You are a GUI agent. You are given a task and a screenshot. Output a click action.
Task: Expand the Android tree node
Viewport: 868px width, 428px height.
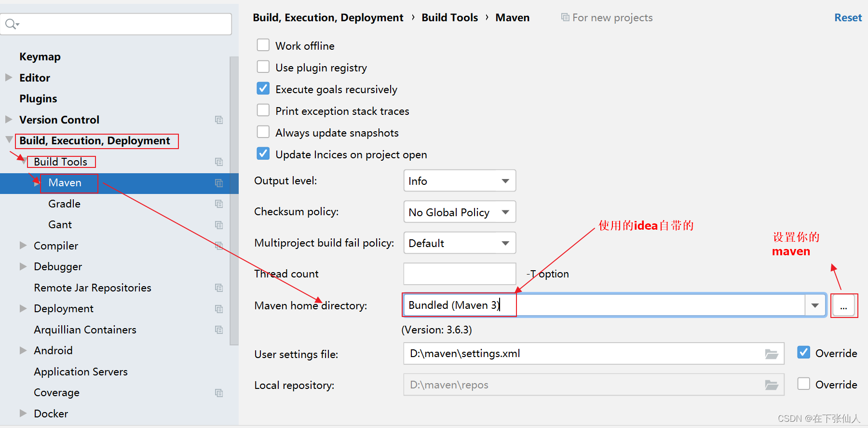tap(23, 350)
